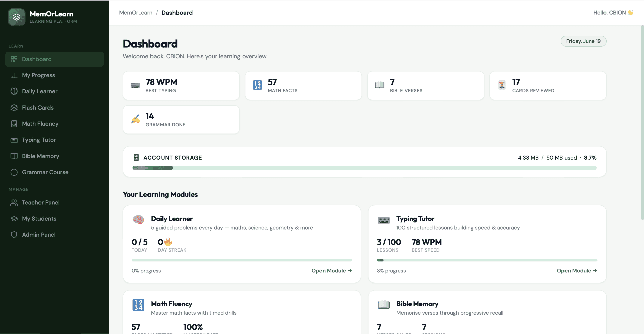Click the Account Storage progress bar

[x=365, y=168]
